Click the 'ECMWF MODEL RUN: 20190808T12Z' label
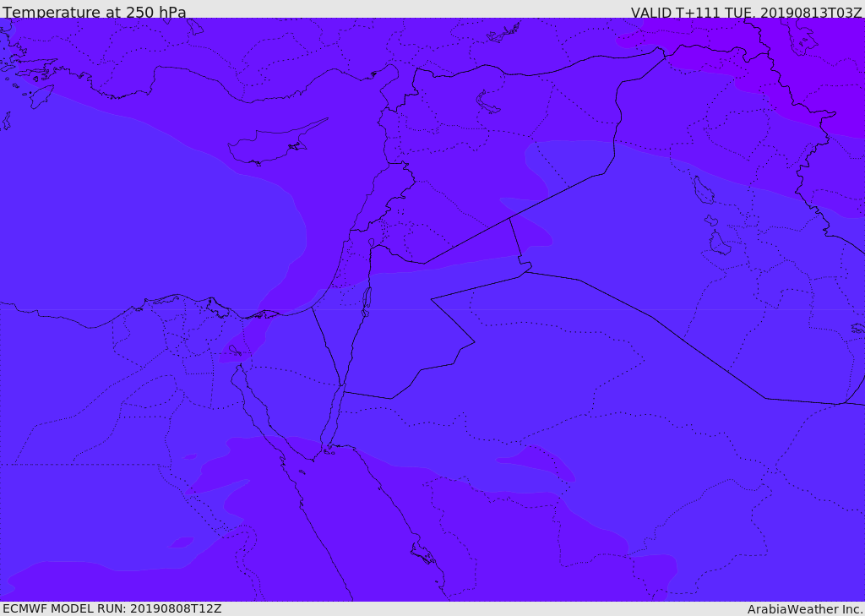Image resolution: width=865 pixels, height=616 pixels. [112, 608]
